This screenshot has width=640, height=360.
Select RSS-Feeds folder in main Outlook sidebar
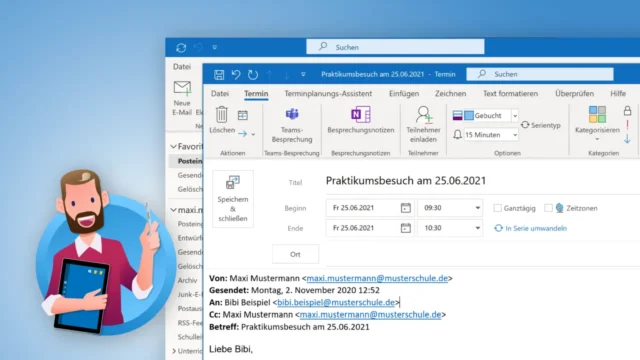click(x=190, y=323)
